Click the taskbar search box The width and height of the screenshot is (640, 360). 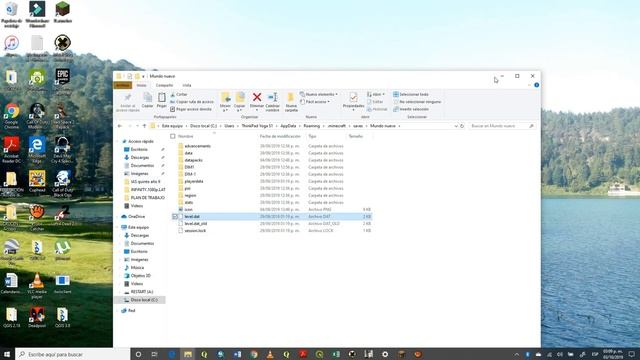coord(73,354)
